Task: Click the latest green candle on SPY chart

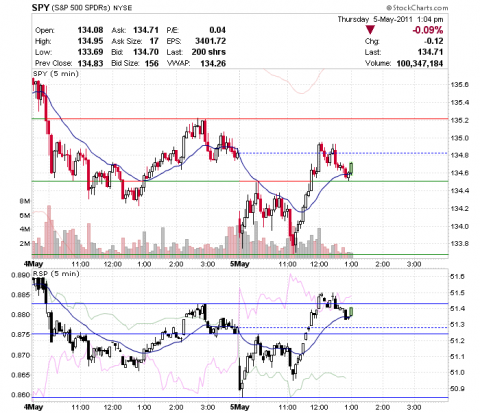Action: (x=351, y=169)
